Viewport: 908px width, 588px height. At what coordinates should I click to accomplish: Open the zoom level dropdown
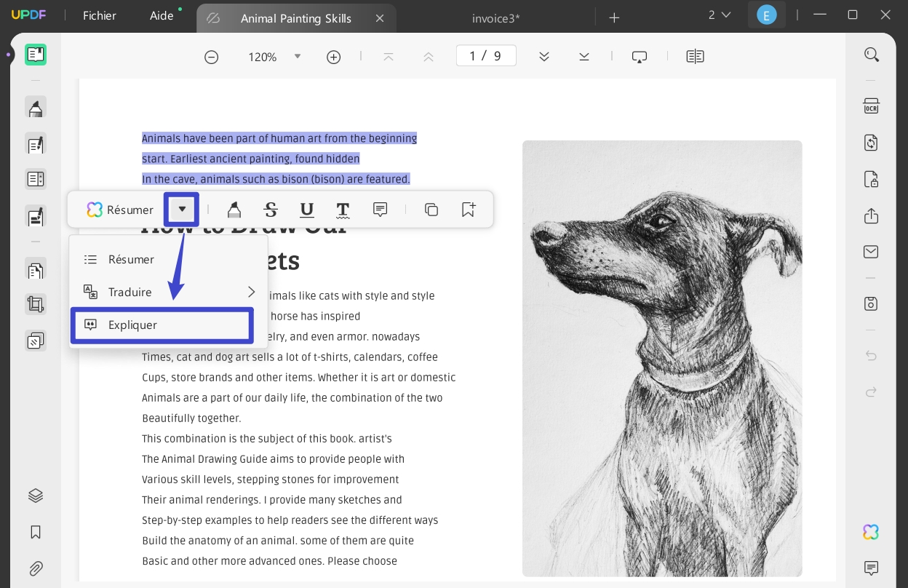pos(297,56)
